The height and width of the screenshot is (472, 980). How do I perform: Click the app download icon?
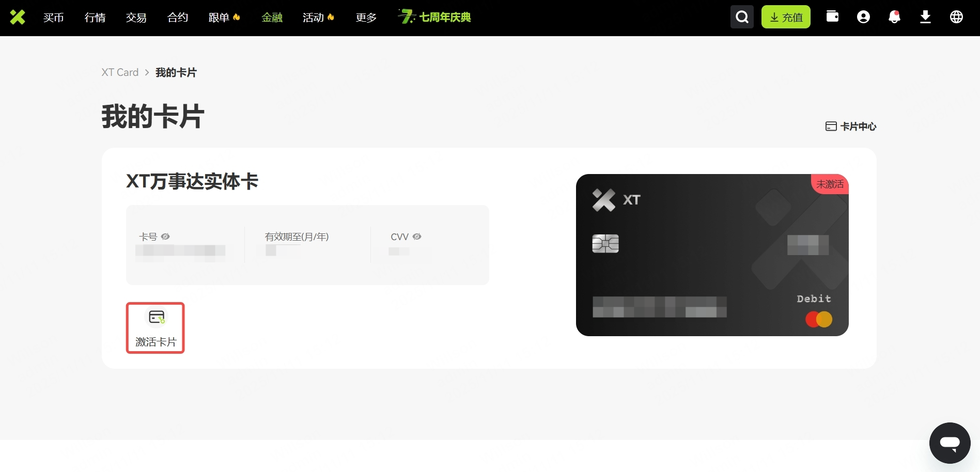(925, 17)
